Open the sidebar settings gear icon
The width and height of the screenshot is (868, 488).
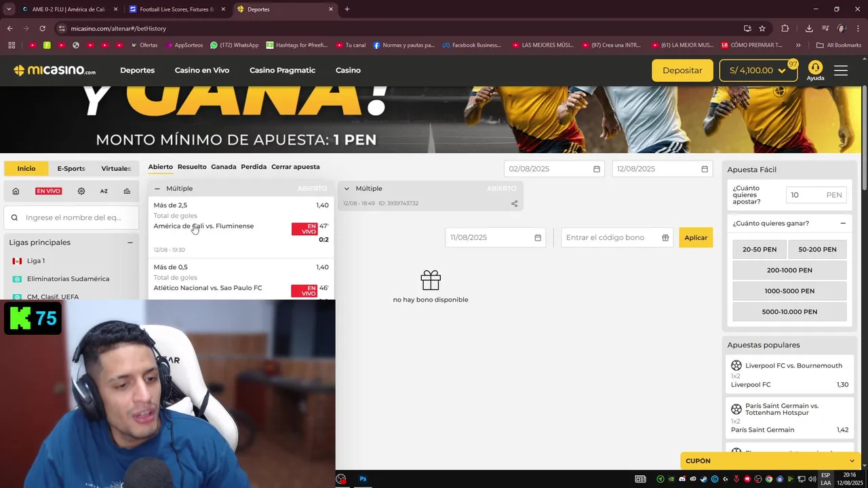pos(81,191)
